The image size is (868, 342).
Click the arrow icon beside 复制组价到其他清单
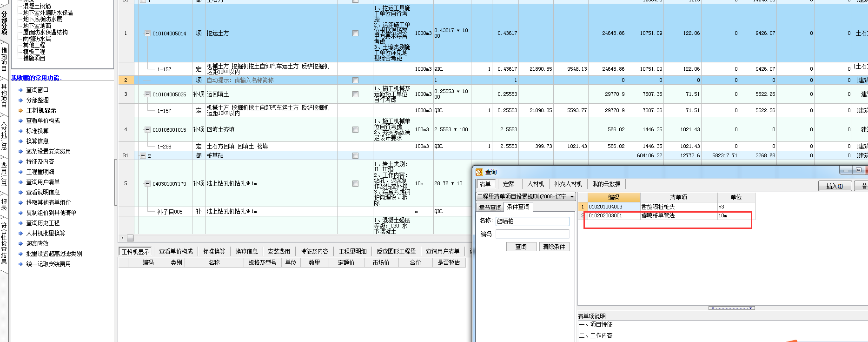click(20, 213)
